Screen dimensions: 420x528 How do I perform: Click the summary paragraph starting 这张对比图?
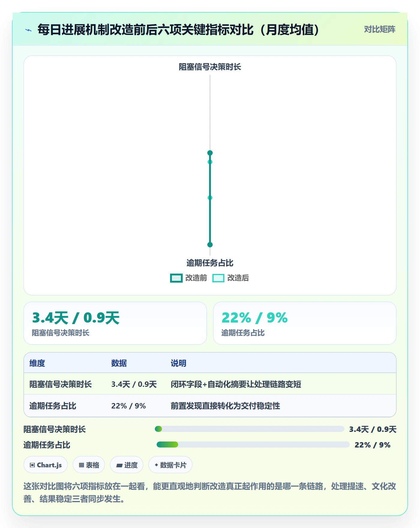(210, 493)
